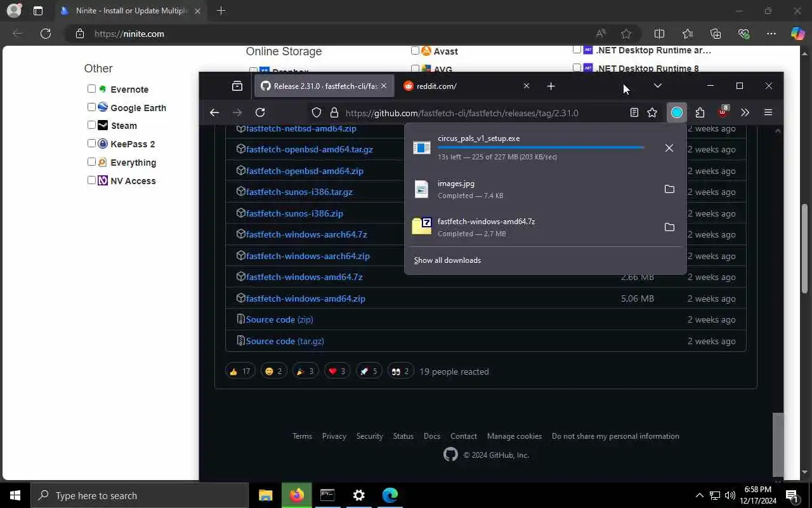Click the heart reaction button

click(x=337, y=371)
